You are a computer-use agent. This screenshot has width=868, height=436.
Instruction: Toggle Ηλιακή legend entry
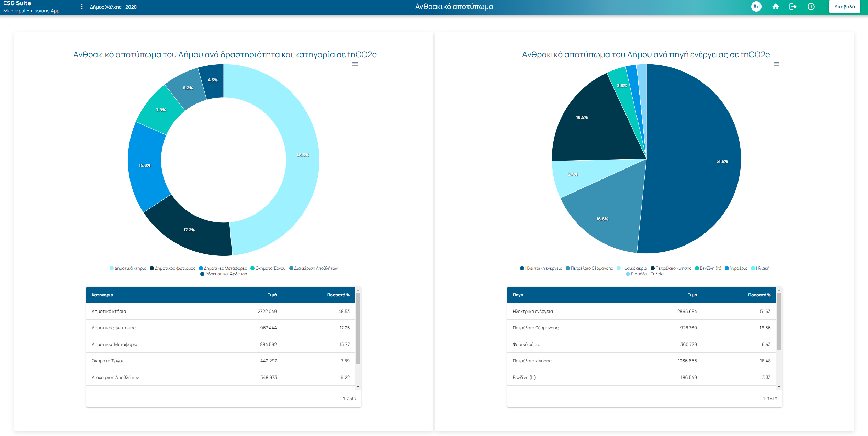coord(760,268)
